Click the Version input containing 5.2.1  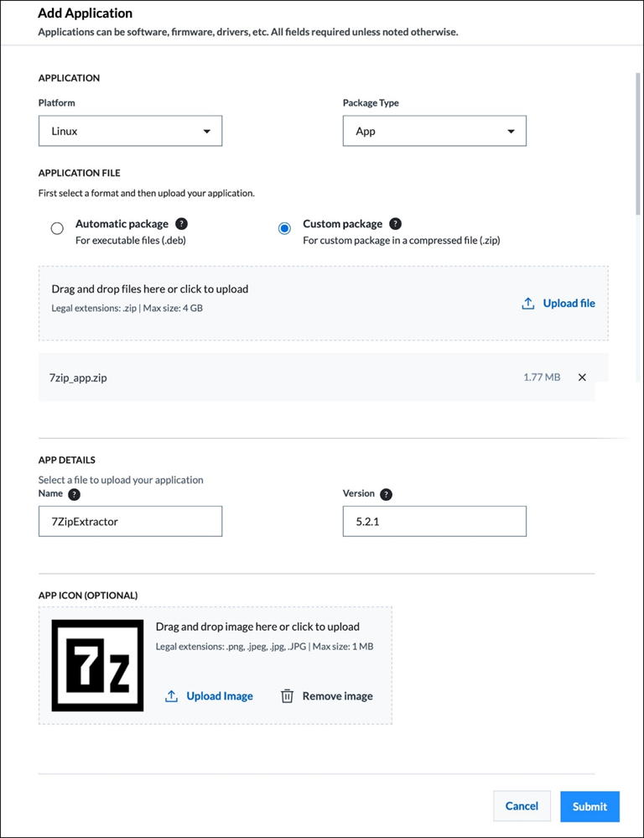point(434,522)
